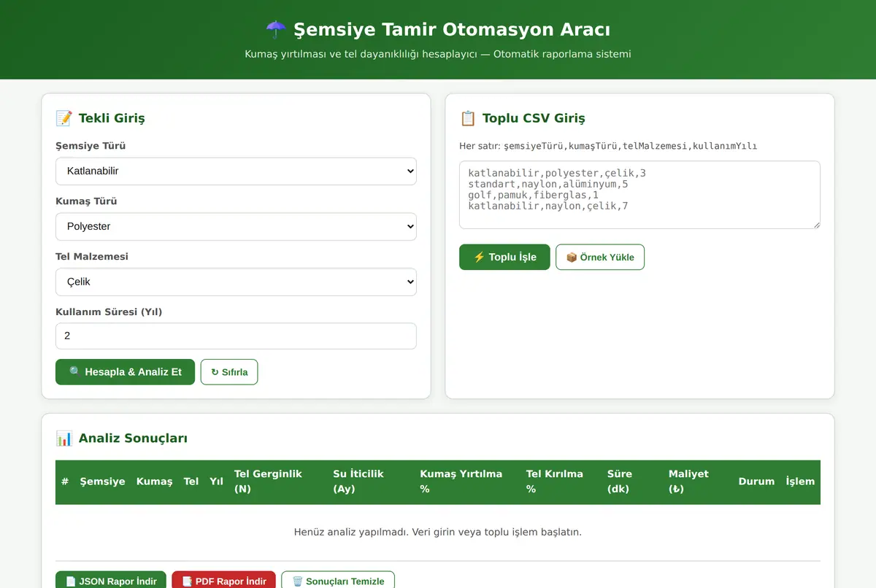Click the Su İticilik (Ay) column header

(x=371, y=481)
